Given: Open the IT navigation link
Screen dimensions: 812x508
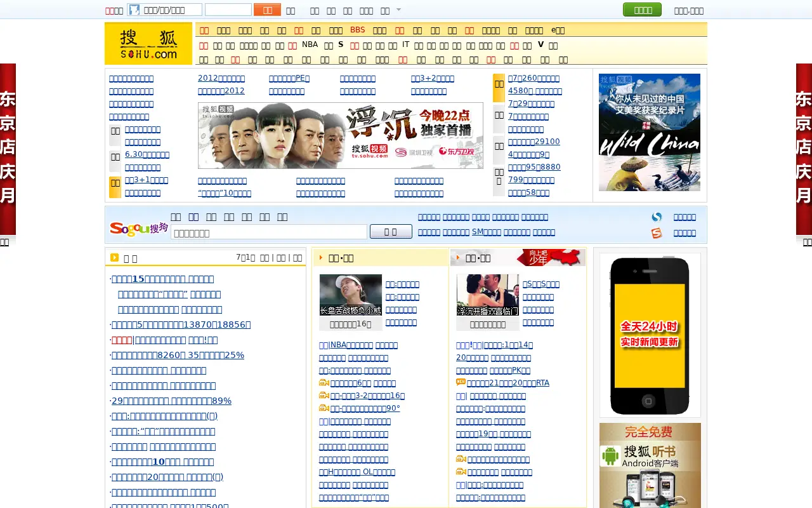Looking at the screenshot, I should tap(406, 44).
